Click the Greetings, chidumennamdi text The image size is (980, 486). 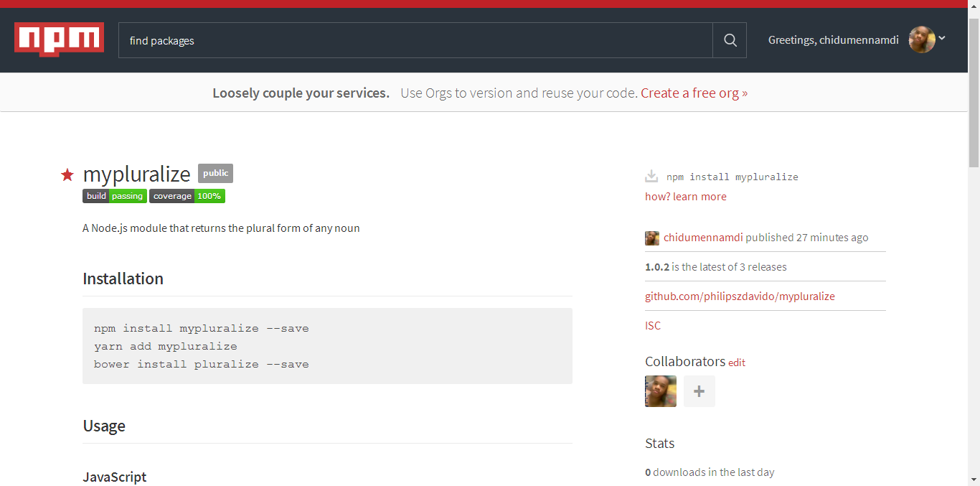coord(834,40)
